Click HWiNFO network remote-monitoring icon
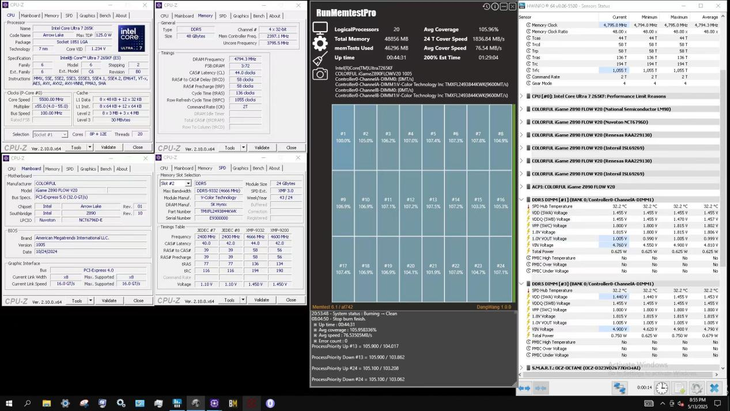Image resolution: width=730 pixels, height=411 pixels. point(619,388)
